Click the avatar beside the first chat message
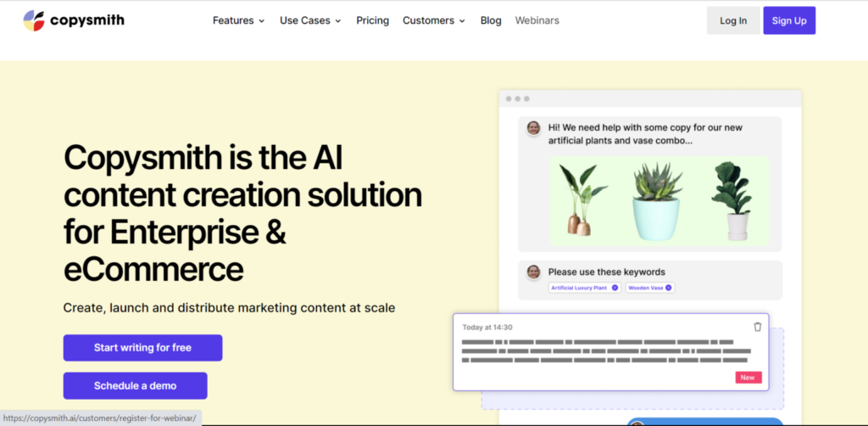Image resolution: width=868 pixels, height=426 pixels. pos(533,128)
